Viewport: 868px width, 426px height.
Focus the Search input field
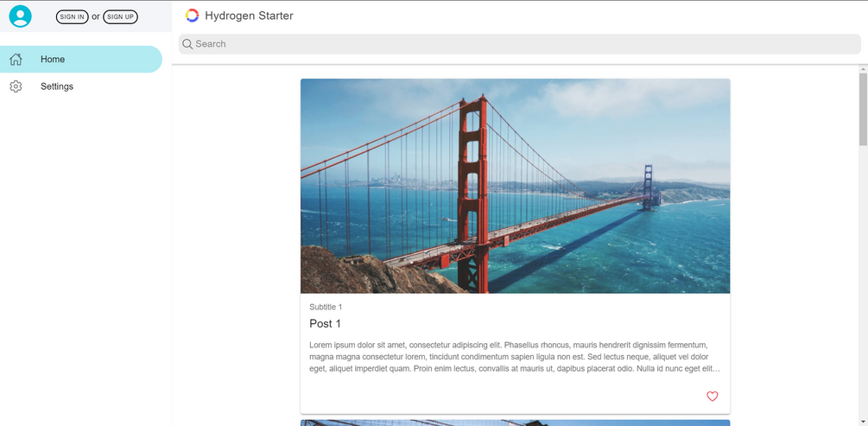[x=519, y=44]
